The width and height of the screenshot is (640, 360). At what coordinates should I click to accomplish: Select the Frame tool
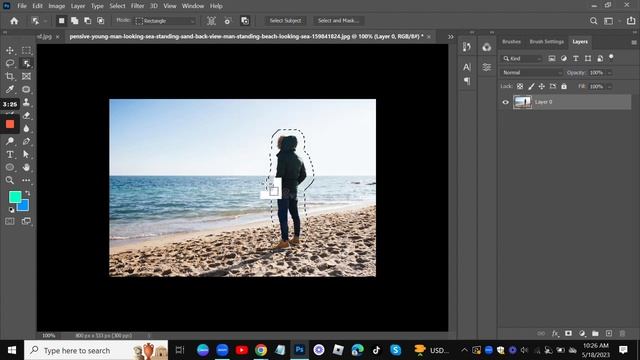[26, 76]
